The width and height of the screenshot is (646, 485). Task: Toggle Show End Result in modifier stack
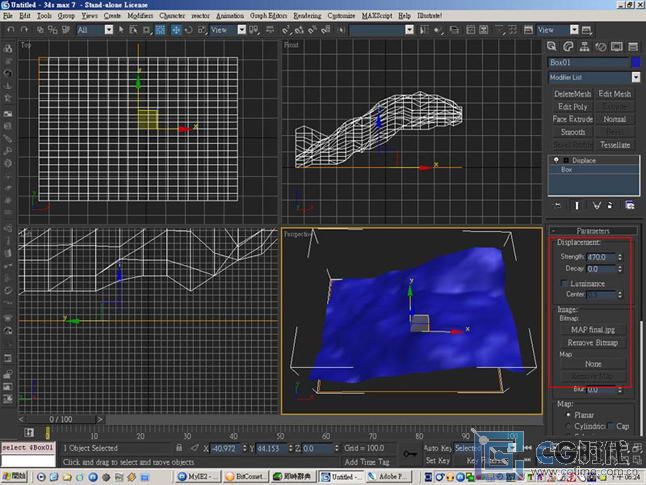pos(577,205)
